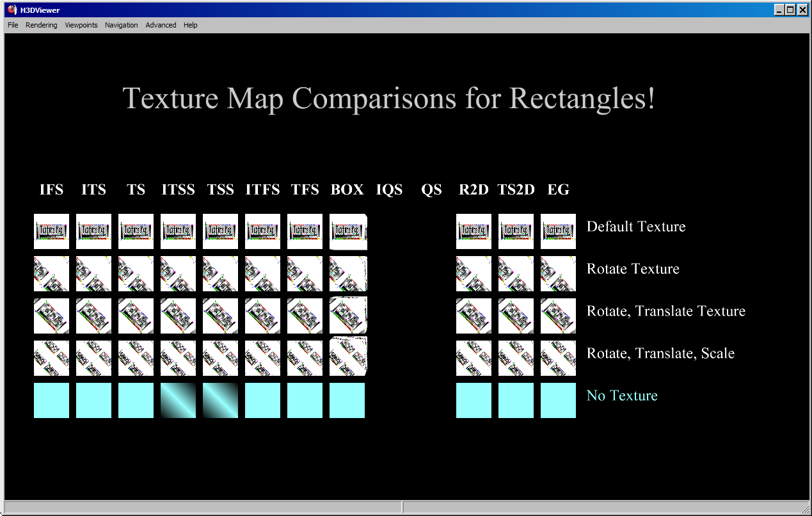Image resolution: width=812 pixels, height=516 pixels.
Task: Open the Viewpoints menu
Action: click(x=81, y=25)
